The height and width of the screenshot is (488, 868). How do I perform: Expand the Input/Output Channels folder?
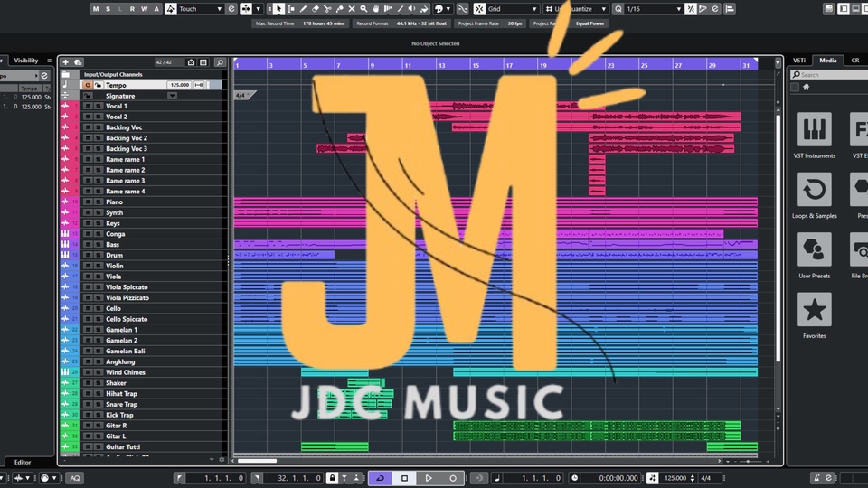tap(66, 74)
